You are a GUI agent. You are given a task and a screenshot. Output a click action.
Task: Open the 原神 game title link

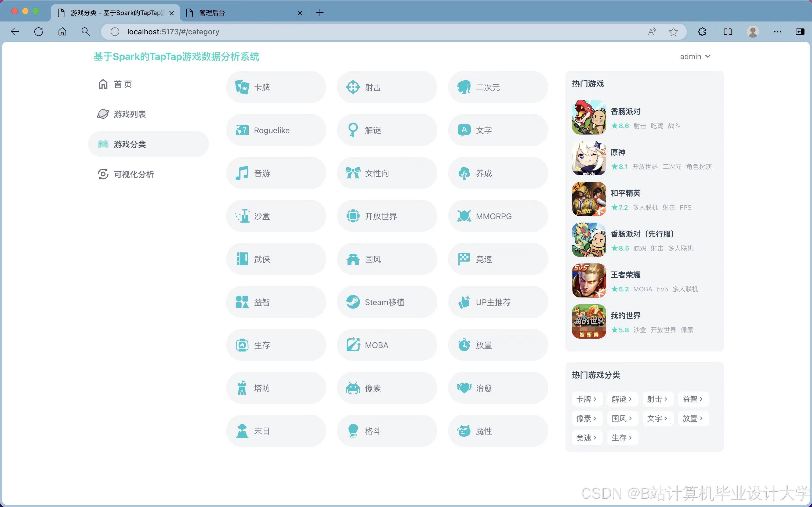[x=618, y=152]
